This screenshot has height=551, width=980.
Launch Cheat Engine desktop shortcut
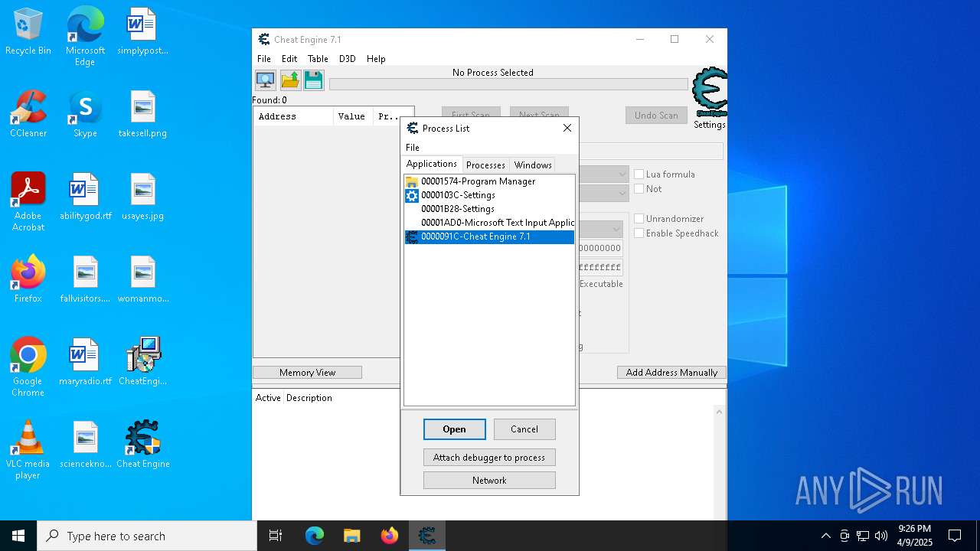(142, 445)
